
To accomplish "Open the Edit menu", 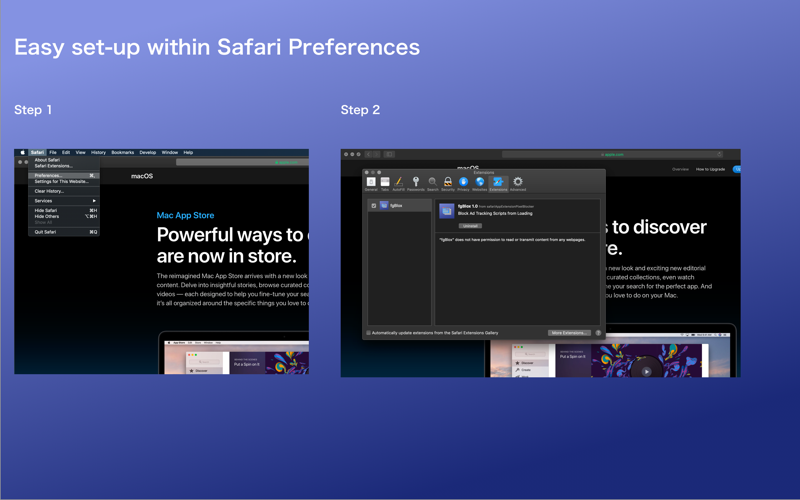I will pyautogui.click(x=66, y=152).
